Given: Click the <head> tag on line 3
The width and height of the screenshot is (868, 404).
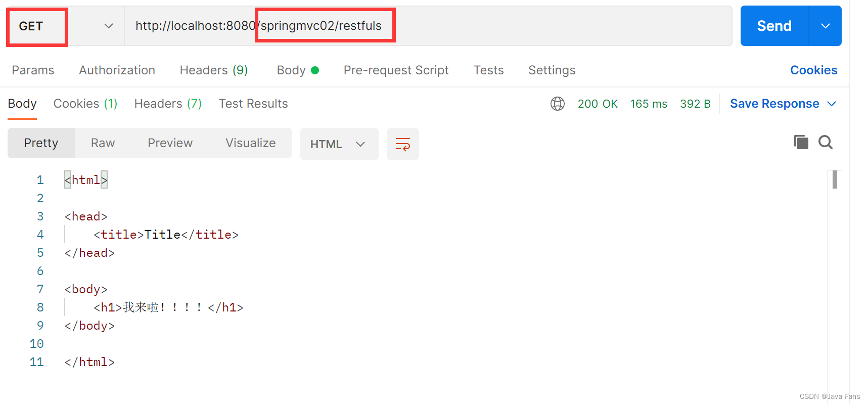Looking at the screenshot, I should [86, 216].
